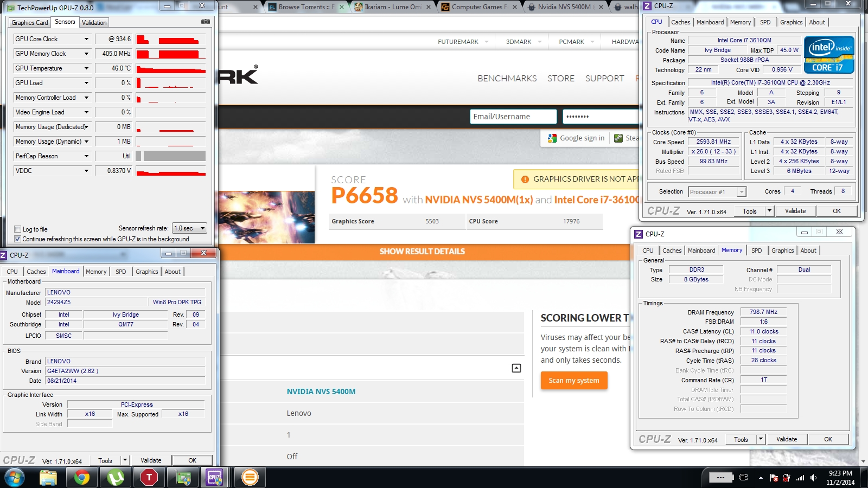This screenshot has width=868, height=488.
Task: Click the PerfCap Reason gray bar graph
Action: 171,156
